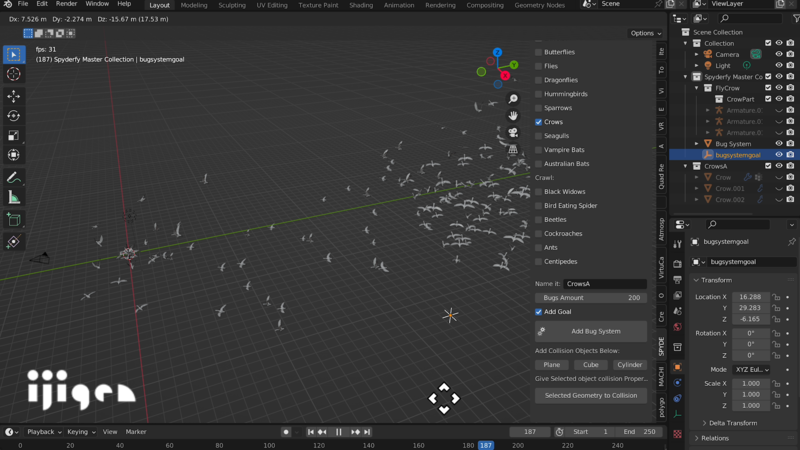Open the Object properties tab icon

pos(678,367)
